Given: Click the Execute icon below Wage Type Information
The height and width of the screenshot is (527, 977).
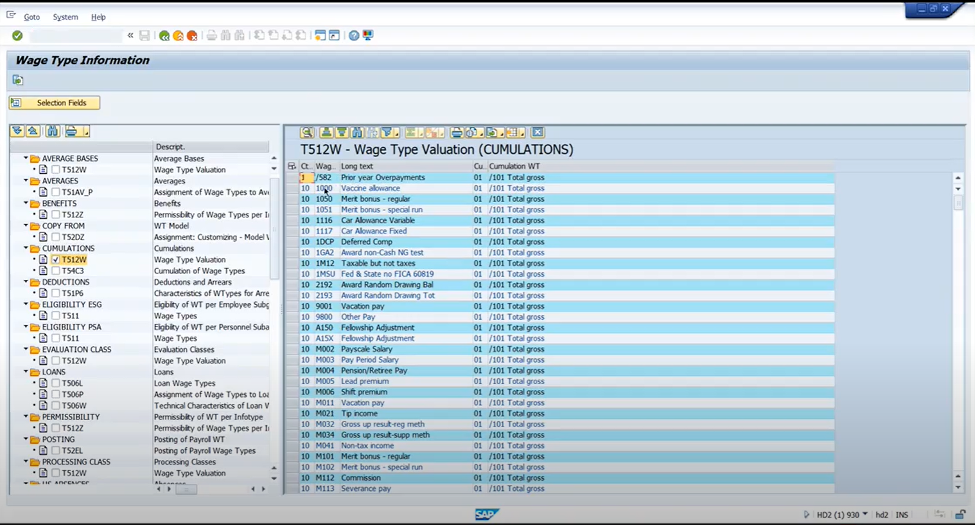Looking at the screenshot, I should coord(18,80).
